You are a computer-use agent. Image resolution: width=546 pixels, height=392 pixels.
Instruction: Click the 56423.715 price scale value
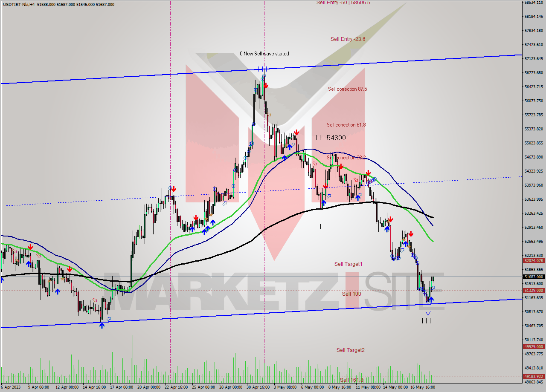click(x=534, y=87)
